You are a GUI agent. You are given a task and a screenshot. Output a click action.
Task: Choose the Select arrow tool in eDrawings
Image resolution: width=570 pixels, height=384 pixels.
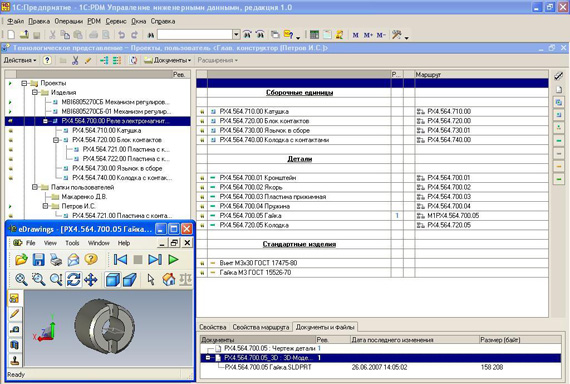[151, 279]
